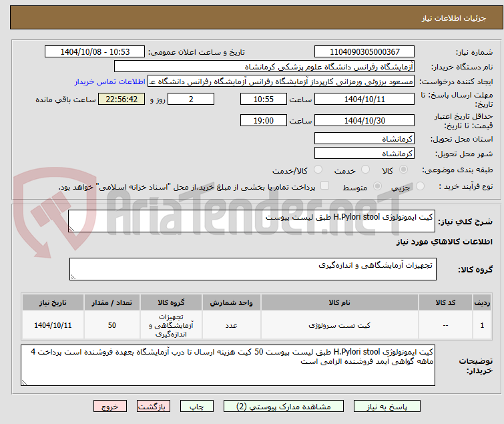Click the 'چاپ' print button
504x424 pixels.
click(x=197, y=406)
